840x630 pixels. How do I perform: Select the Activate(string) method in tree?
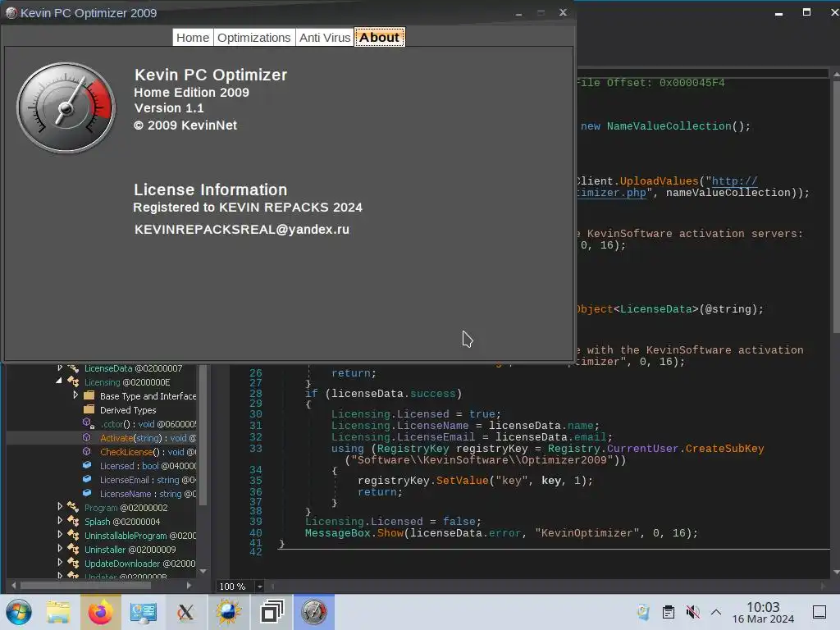(x=148, y=438)
